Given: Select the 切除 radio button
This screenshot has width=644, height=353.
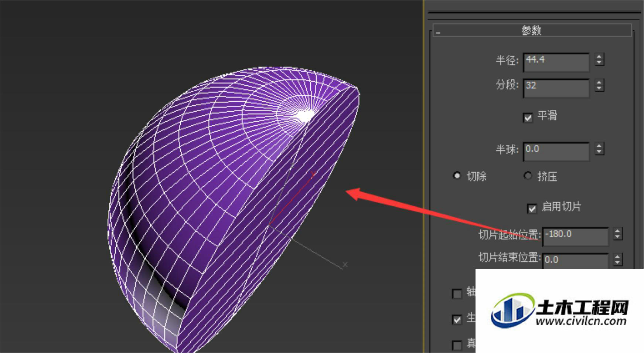Looking at the screenshot, I should point(457,176).
